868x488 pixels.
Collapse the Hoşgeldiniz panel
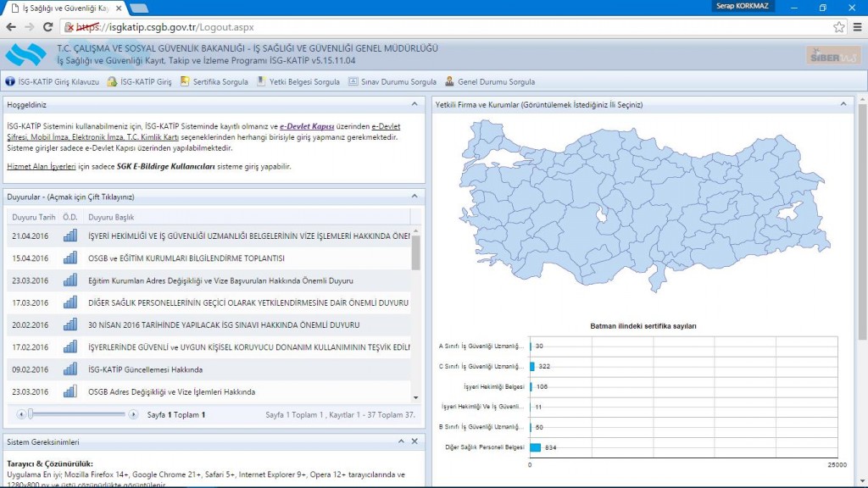pyautogui.click(x=415, y=104)
